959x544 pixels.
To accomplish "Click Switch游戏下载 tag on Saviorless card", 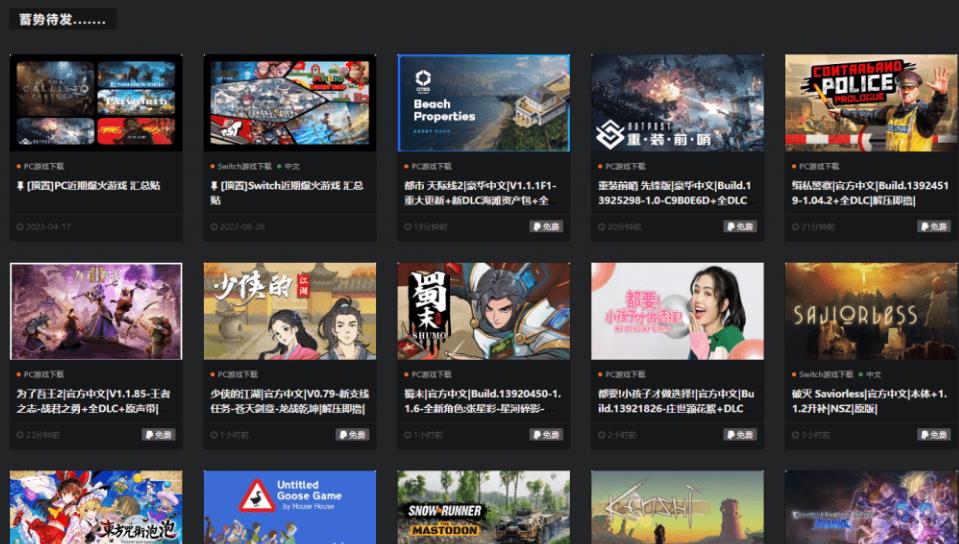I will point(823,374).
